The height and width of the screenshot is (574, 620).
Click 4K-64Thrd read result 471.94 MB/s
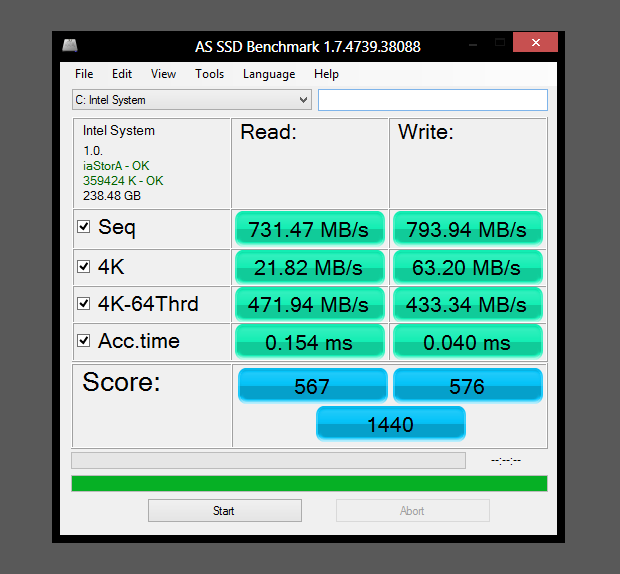pyautogui.click(x=310, y=304)
